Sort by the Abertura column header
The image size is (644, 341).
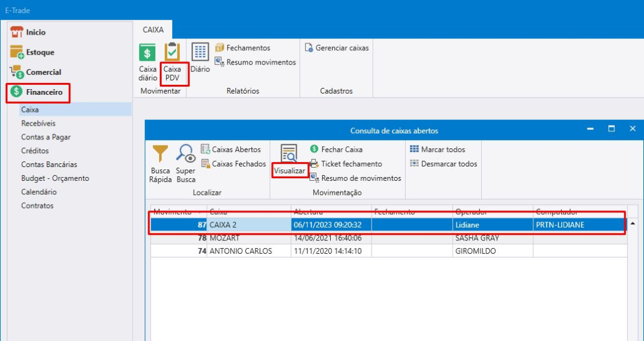330,212
